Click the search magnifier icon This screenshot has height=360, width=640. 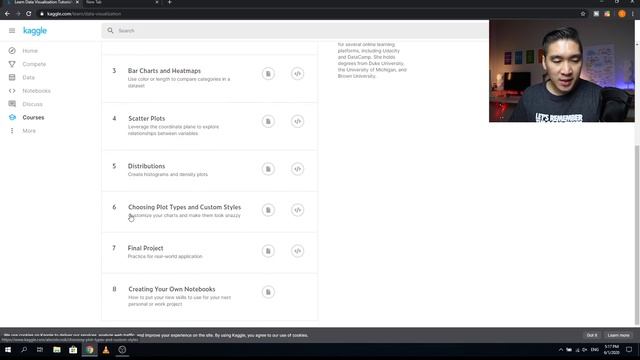tap(110, 31)
